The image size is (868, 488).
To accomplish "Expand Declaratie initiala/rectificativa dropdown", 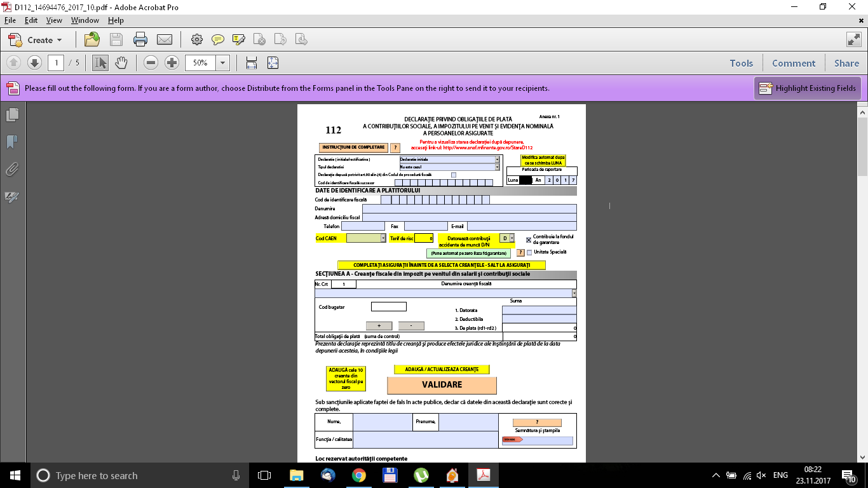I will click(x=497, y=159).
